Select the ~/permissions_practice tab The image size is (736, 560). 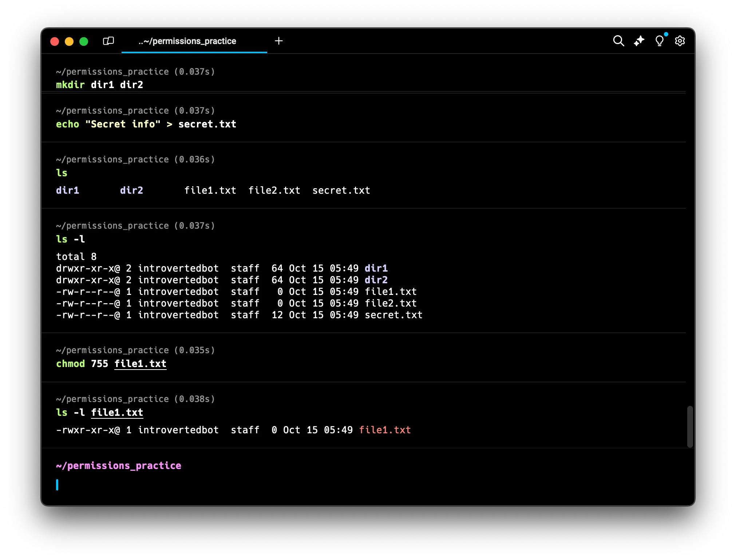click(187, 41)
